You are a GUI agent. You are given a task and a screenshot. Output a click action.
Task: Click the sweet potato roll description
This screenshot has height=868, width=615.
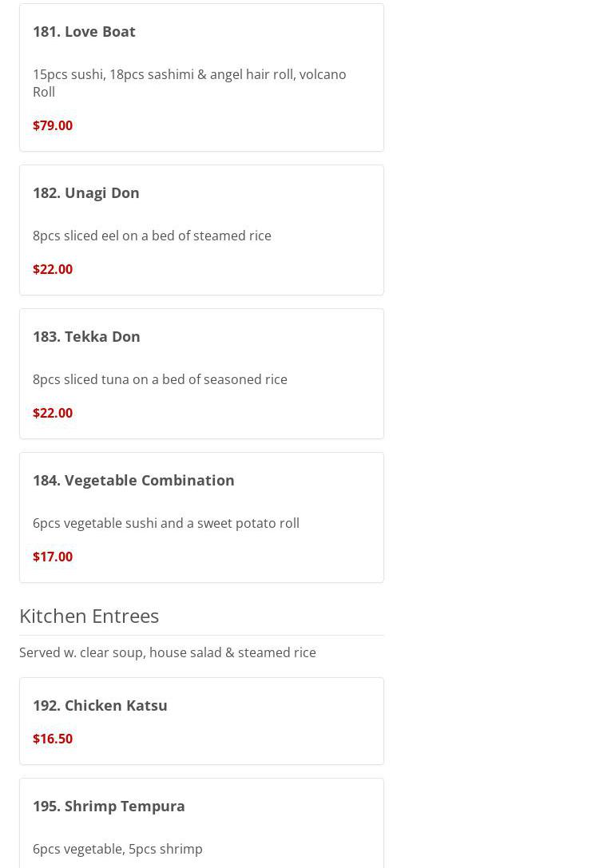(x=166, y=523)
